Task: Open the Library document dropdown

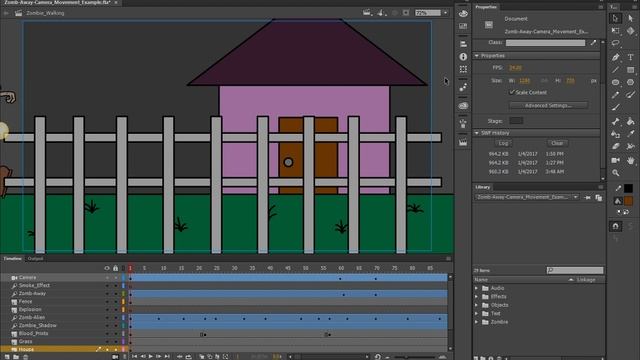Action: (576, 197)
